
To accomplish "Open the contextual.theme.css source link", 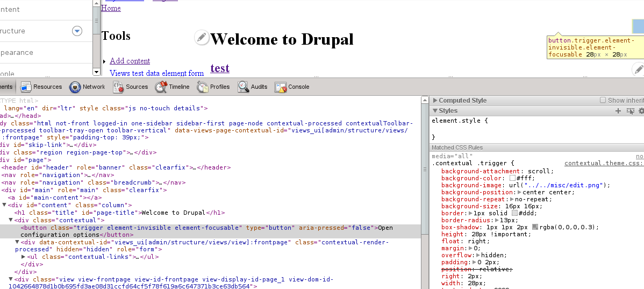I will 603,163.
